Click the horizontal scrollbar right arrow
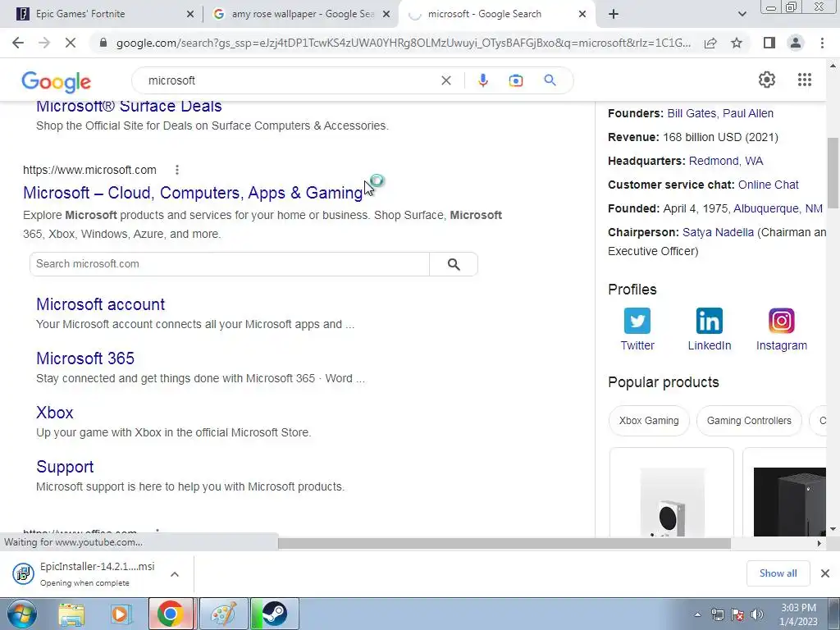The height and width of the screenshot is (630, 840). pyautogui.click(x=819, y=544)
